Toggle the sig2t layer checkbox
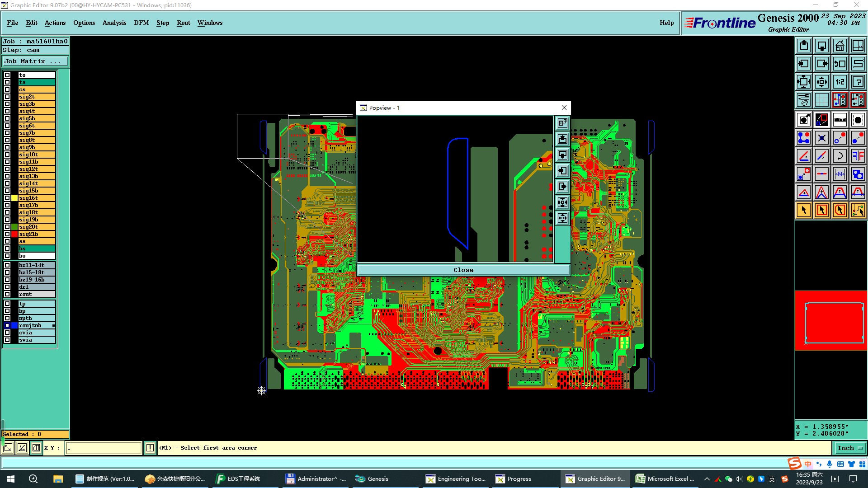868x488 pixels. click(x=7, y=97)
